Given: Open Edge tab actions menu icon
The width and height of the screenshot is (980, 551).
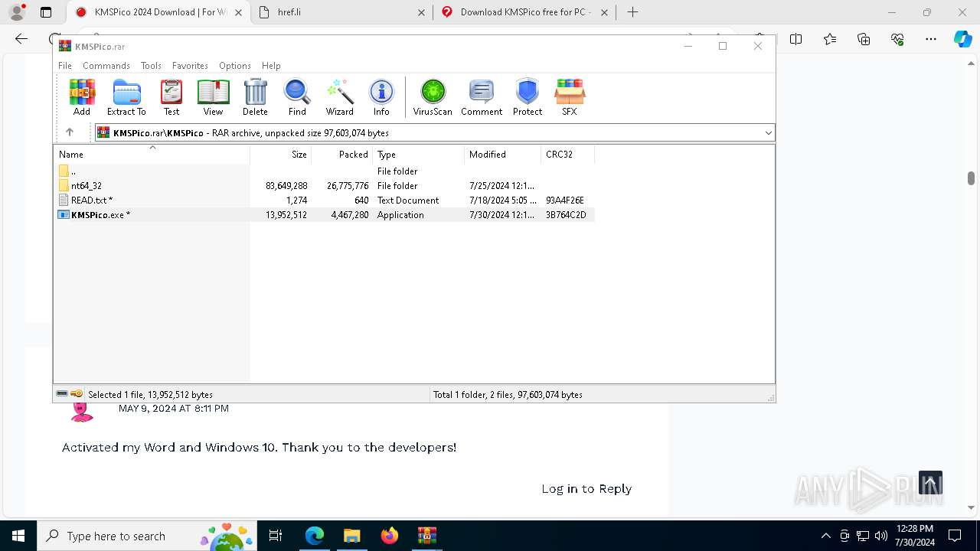Looking at the screenshot, I should click(x=46, y=12).
